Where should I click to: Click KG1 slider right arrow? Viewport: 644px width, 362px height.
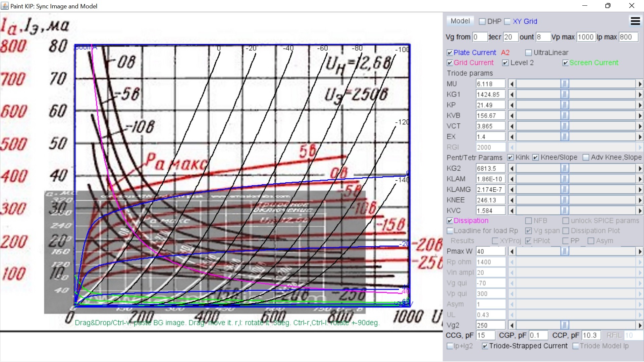[x=640, y=95]
